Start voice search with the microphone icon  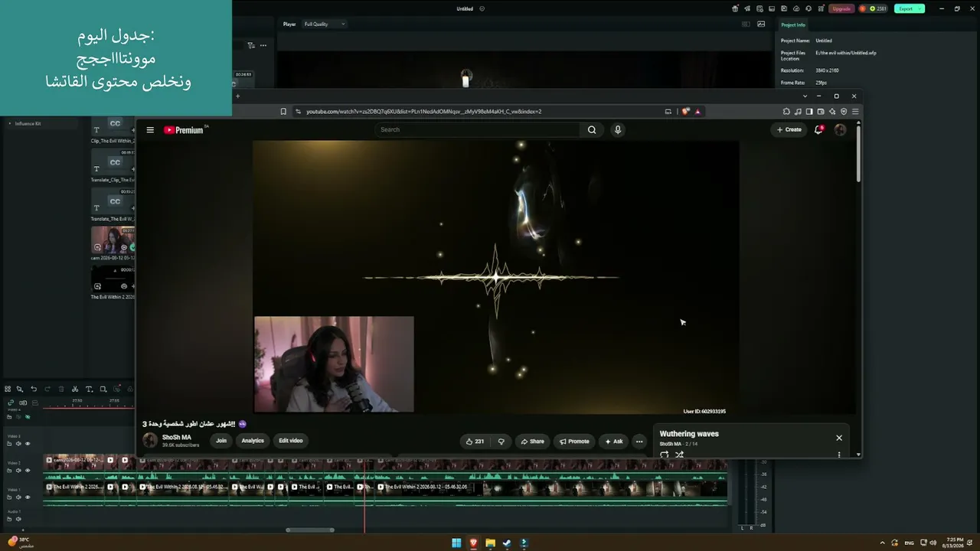pos(618,130)
